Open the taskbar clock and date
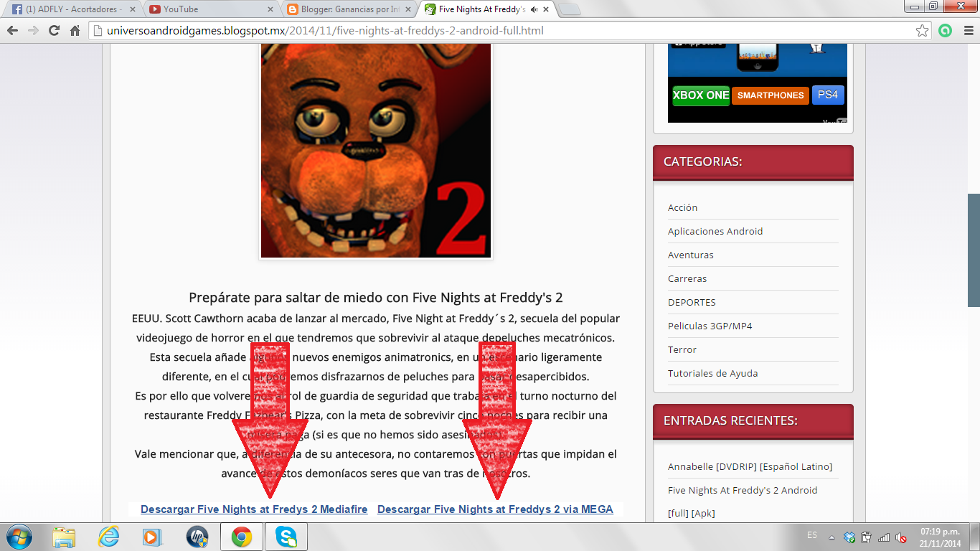 click(941, 537)
